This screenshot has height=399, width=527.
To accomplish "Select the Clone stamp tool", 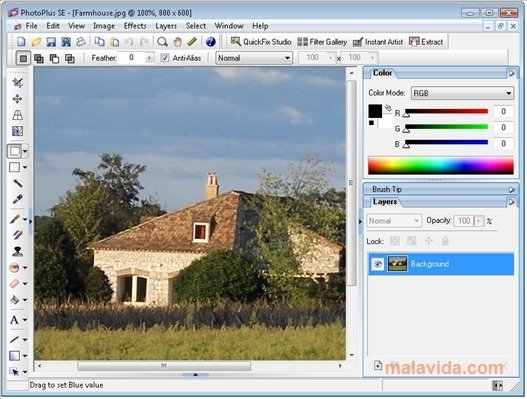I will [17, 251].
